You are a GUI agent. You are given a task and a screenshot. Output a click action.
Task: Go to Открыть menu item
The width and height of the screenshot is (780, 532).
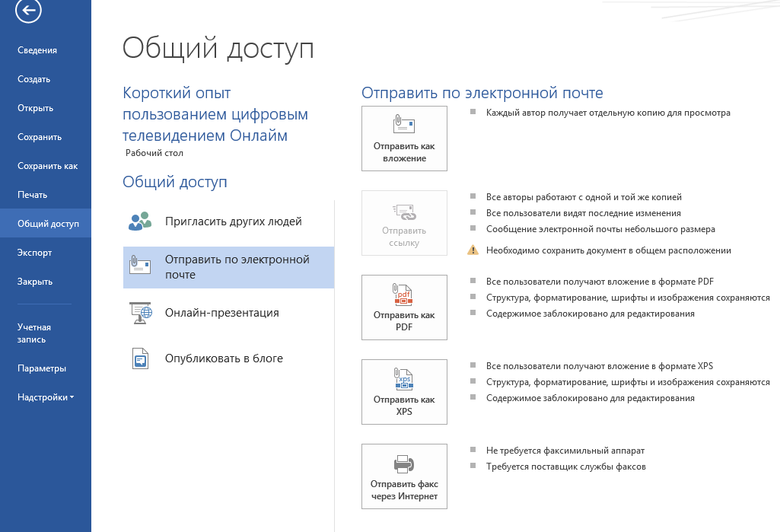pos(35,108)
